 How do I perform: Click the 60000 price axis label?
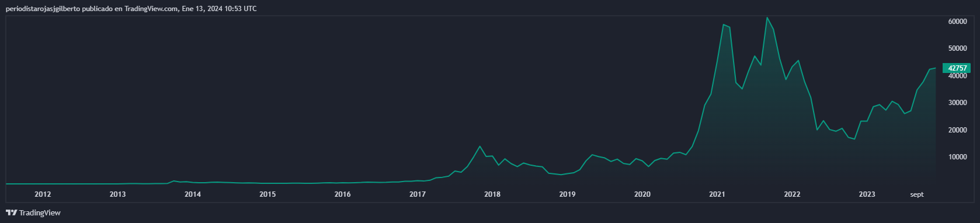pos(957,22)
